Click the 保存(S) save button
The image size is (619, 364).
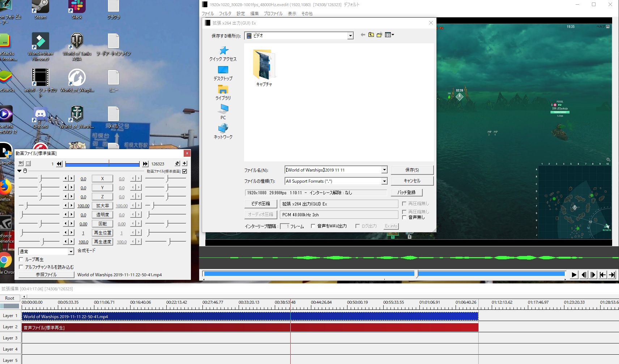412,170
